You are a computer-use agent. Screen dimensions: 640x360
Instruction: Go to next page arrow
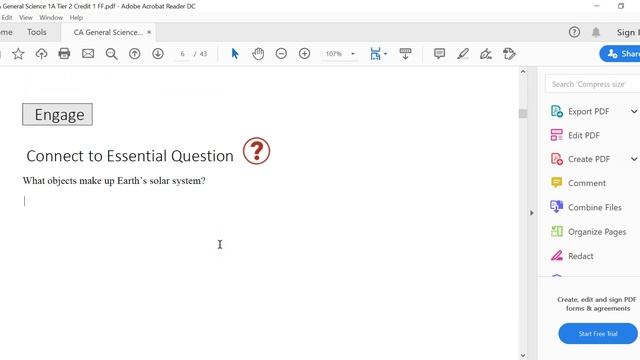[x=158, y=53]
